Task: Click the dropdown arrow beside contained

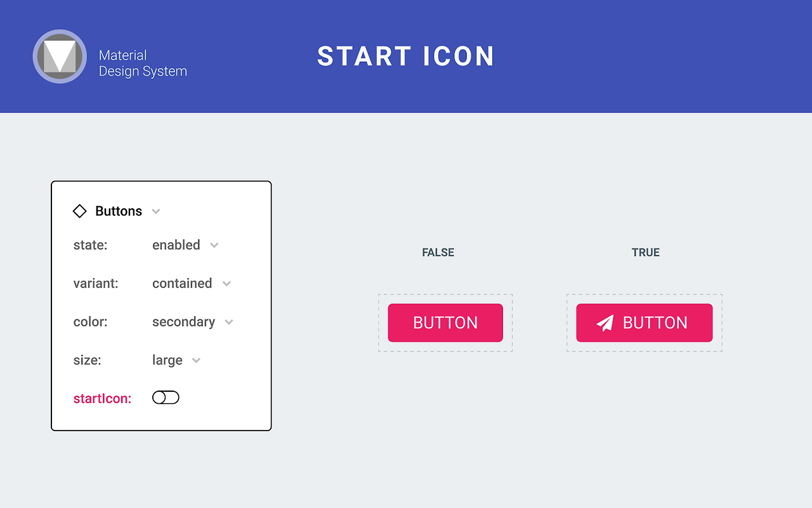Action: (x=226, y=284)
